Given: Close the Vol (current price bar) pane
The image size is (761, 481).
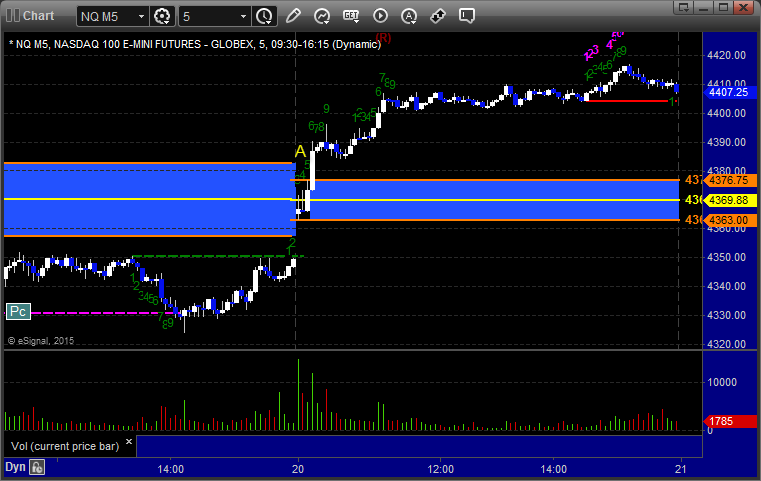Looking at the screenshot, I should click(129, 442).
